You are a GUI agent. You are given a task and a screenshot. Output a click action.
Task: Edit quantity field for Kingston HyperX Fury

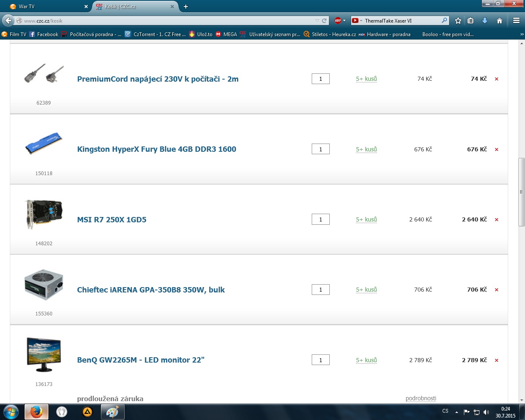pyautogui.click(x=321, y=149)
